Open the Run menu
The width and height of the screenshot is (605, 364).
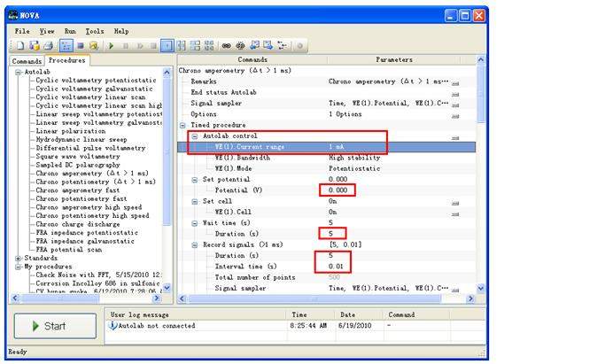pyautogui.click(x=70, y=31)
